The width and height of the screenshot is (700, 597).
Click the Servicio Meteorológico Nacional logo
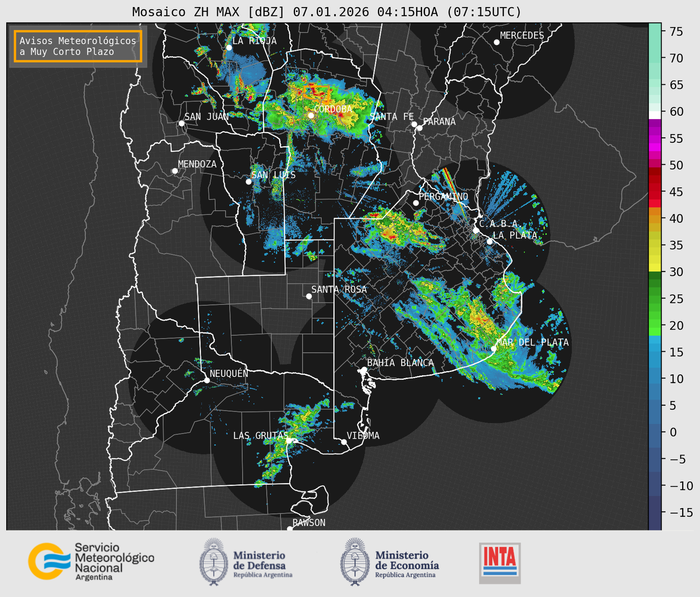91,561
